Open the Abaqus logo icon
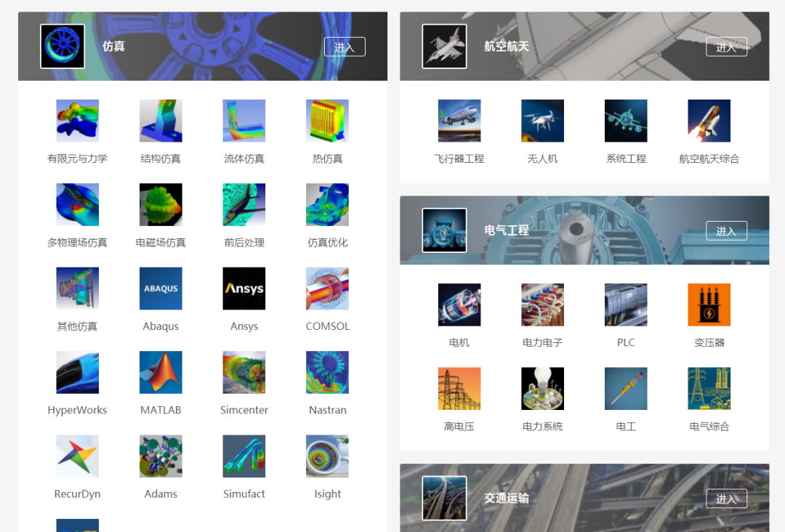785x532 pixels. click(x=161, y=289)
